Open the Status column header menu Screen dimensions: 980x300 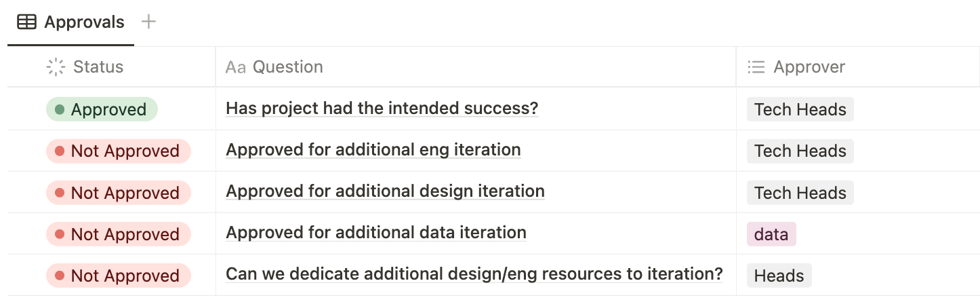(x=98, y=67)
